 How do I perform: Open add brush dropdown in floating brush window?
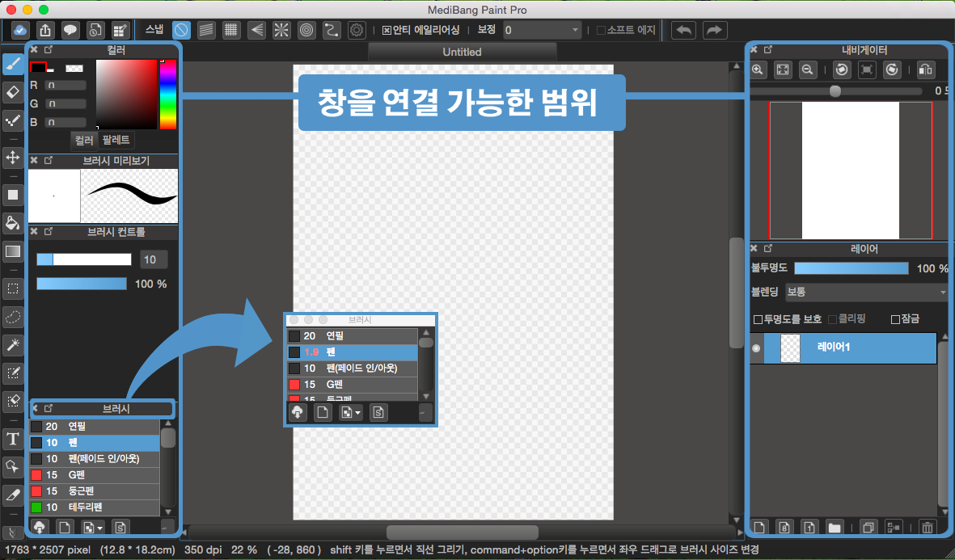350,413
